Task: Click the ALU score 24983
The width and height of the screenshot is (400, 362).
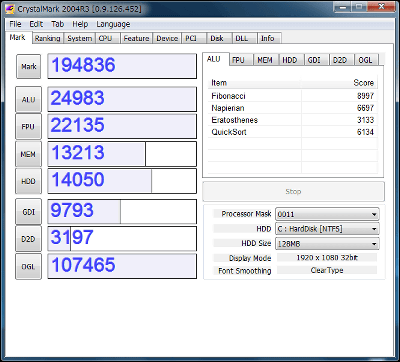Action: point(122,99)
